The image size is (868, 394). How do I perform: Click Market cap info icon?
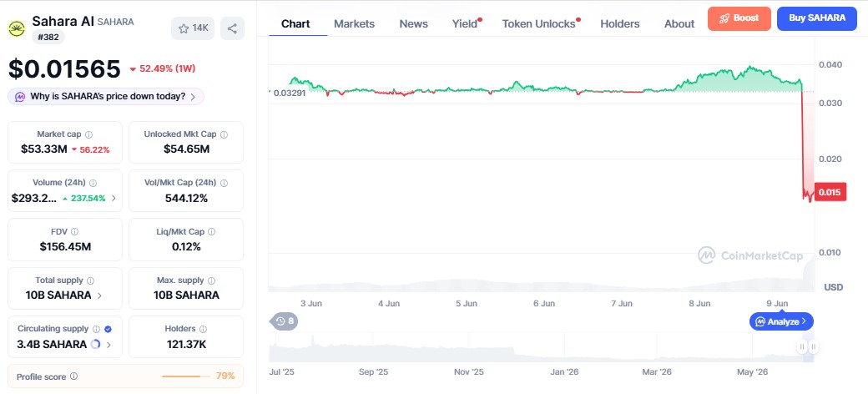tap(89, 134)
